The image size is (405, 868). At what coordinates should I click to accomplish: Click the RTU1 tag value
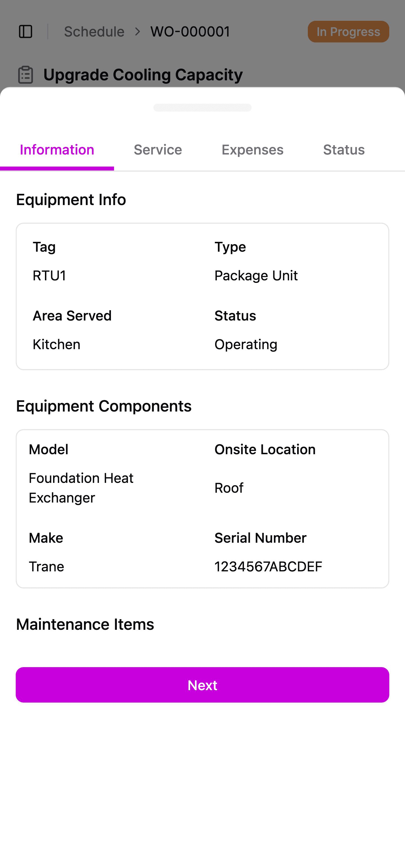point(49,276)
